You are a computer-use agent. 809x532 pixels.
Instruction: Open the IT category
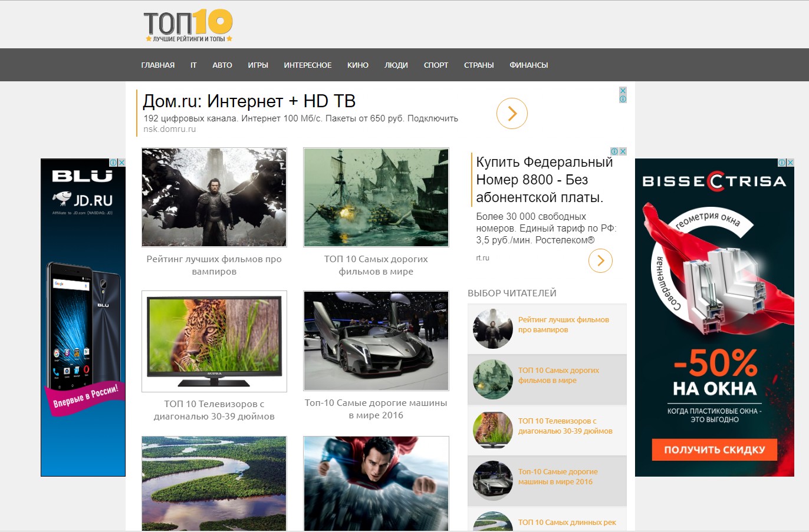(193, 65)
